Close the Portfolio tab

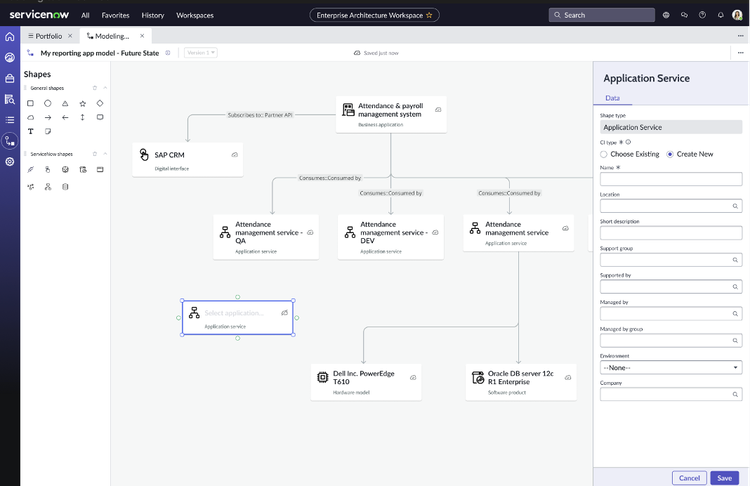[x=70, y=36]
